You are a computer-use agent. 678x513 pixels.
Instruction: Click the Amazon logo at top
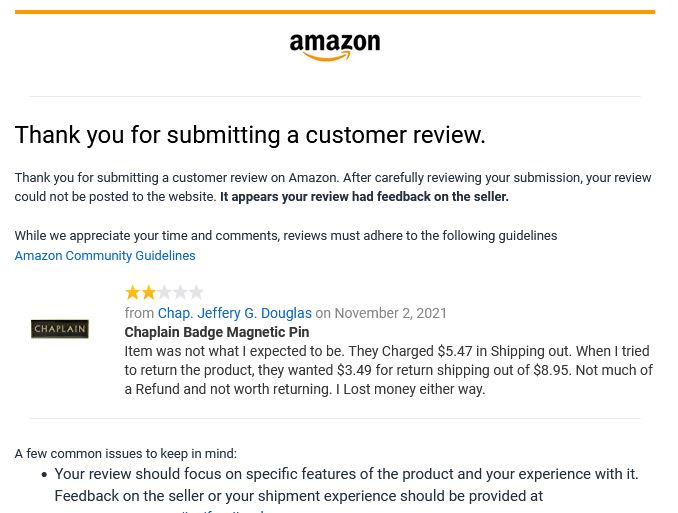click(335, 47)
